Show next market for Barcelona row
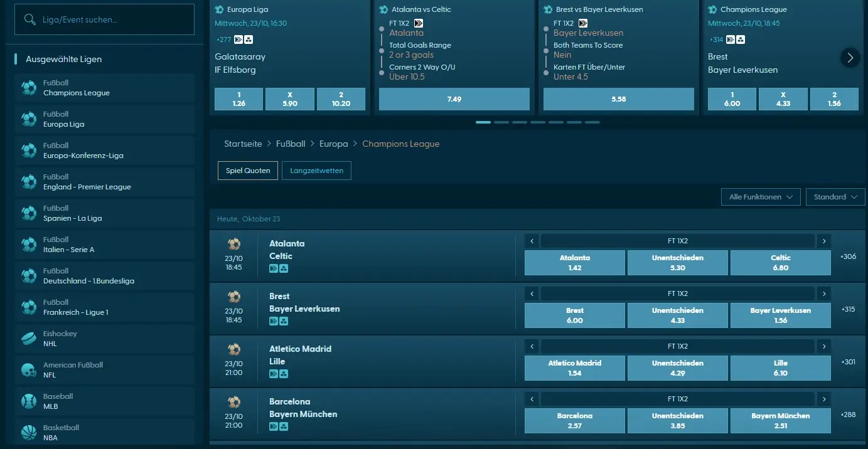 coord(824,399)
